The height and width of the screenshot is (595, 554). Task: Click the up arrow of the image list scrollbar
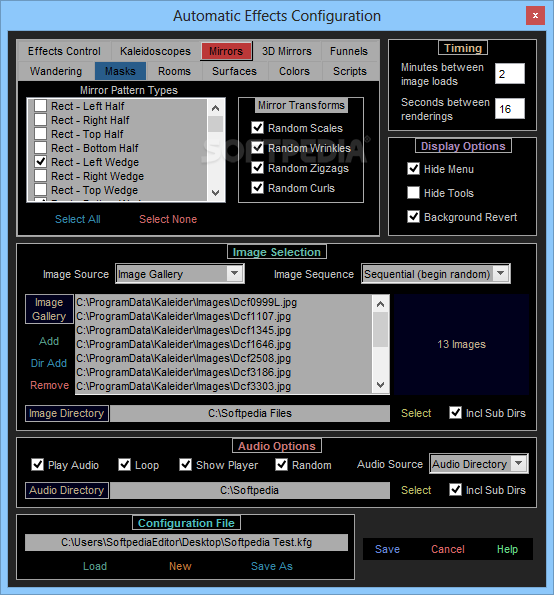[381, 304]
